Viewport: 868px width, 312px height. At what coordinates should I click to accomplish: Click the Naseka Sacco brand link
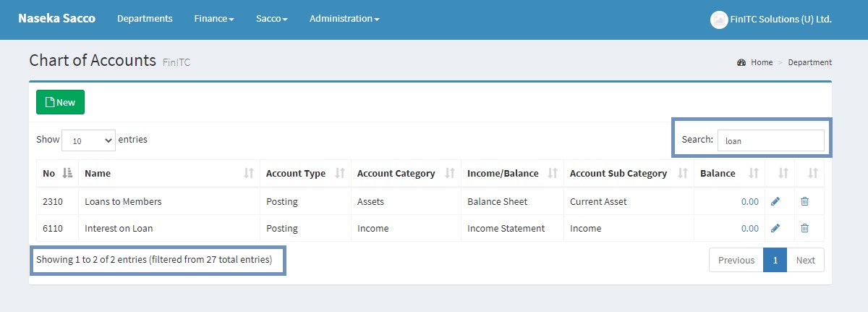coord(56,19)
